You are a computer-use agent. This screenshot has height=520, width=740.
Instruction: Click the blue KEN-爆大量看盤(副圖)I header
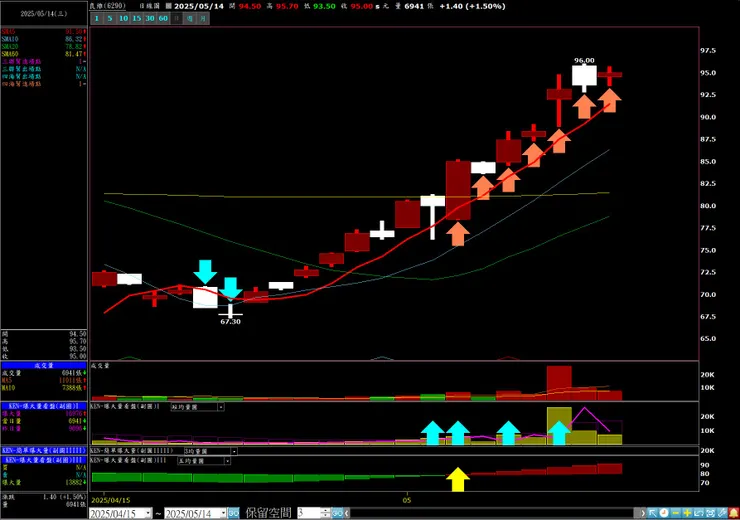[x=44, y=406]
